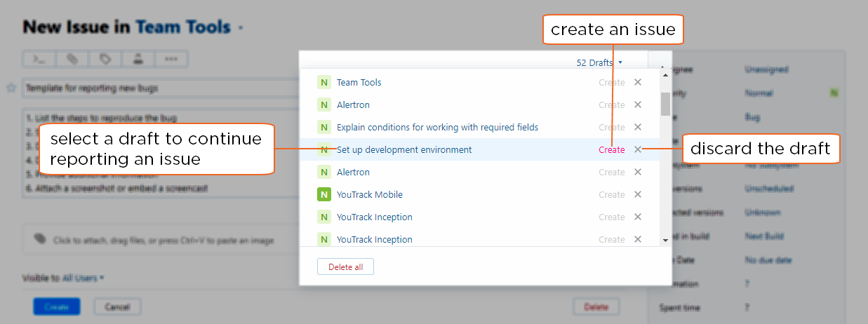This screenshot has height=324, width=868.
Task: Click red Create for Set up development environment
Action: click(612, 149)
